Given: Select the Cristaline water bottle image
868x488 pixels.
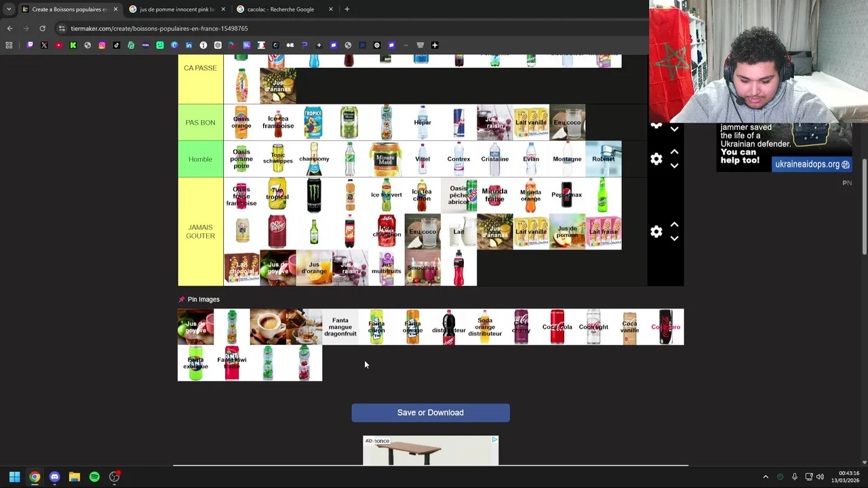Looking at the screenshot, I should point(494,159).
